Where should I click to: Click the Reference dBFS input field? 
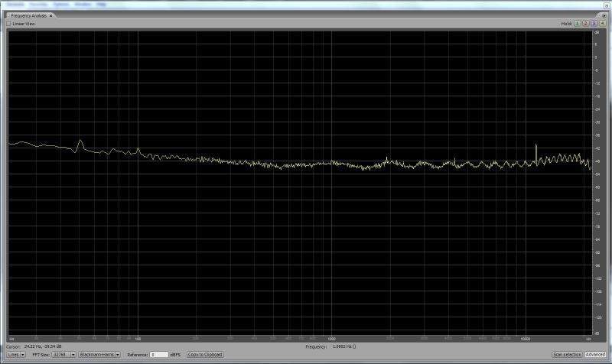(x=159, y=355)
